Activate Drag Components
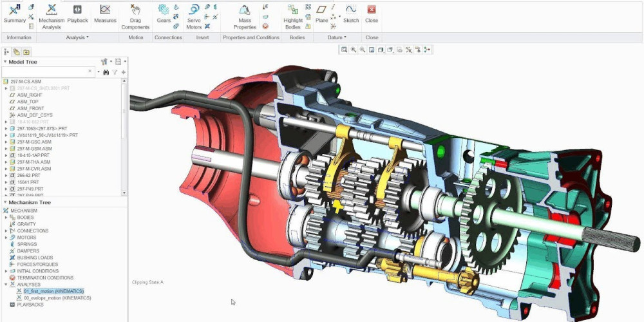Image resolution: width=644 pixels, height=322 pixels. tap(135, 17)
